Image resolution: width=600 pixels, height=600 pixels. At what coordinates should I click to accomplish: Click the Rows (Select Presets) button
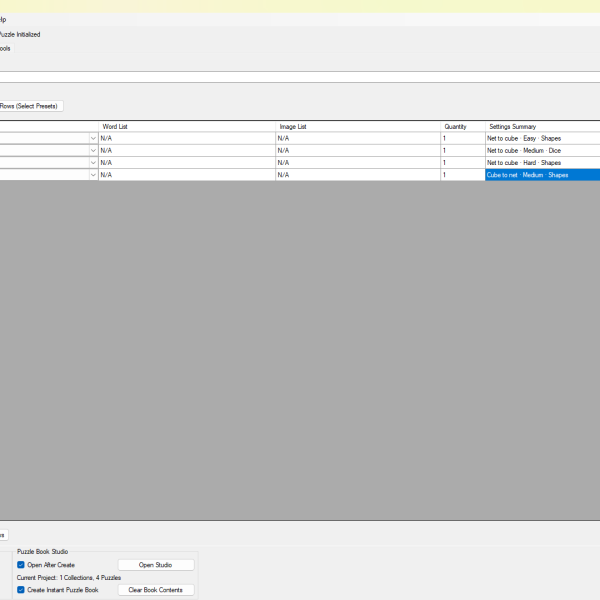30,106
